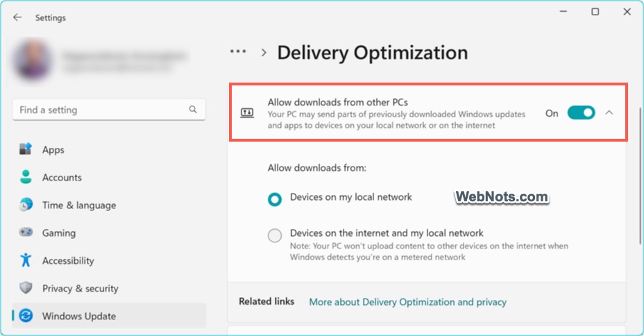Open the breadcrumb ellipsis menu

point(238,51)
